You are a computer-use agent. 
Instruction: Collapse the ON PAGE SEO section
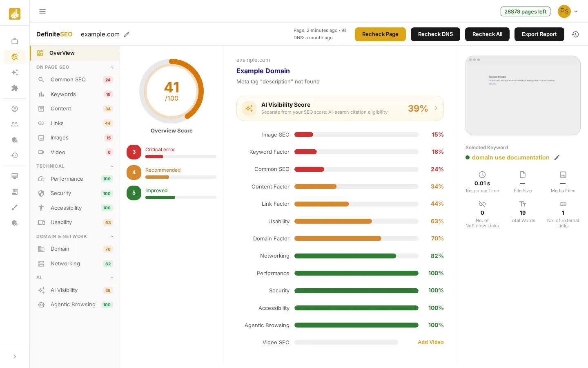(x=112, y=67)
